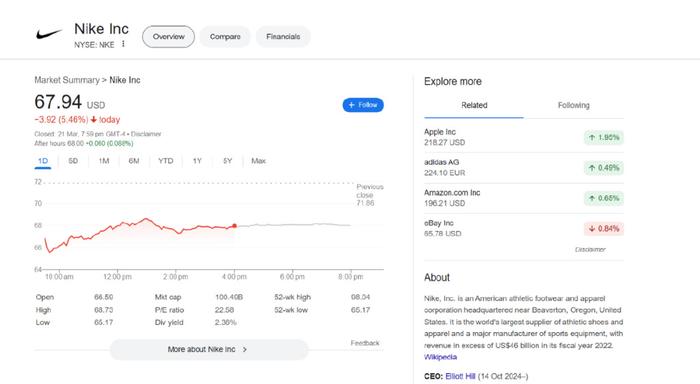Open the Market Summary breadcrumb link

[67, 80]
